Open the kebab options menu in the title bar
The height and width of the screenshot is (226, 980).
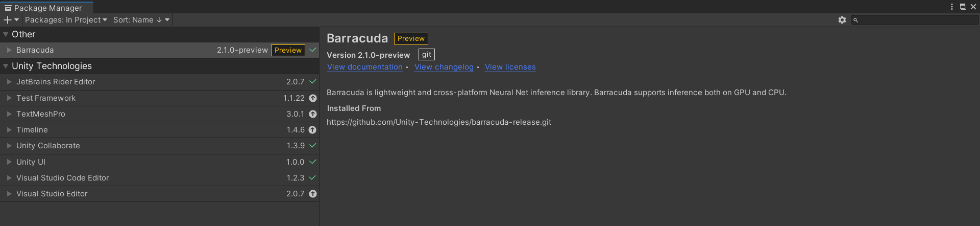(952, 7)
